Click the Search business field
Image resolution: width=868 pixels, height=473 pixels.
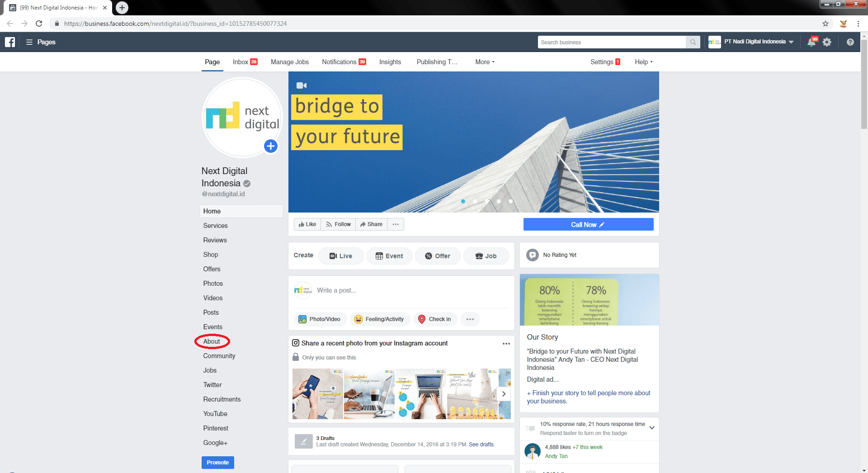pos(612,42)
